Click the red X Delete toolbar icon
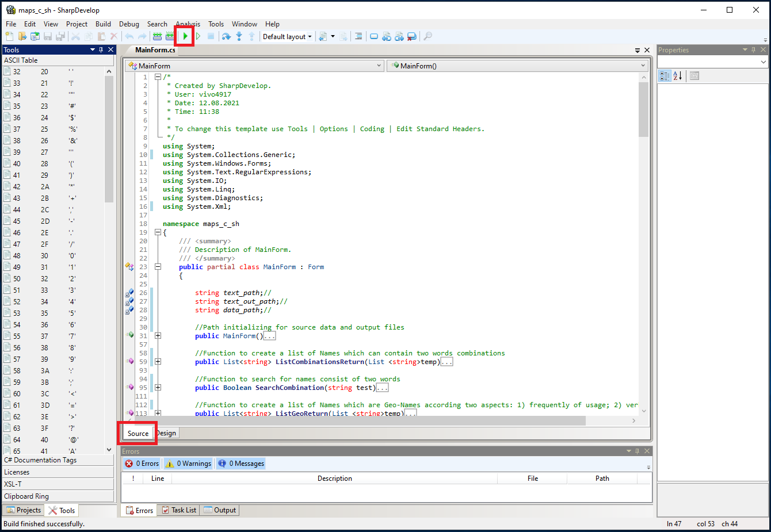This screenshot has height=532, width=771. (x=114, y=36)
